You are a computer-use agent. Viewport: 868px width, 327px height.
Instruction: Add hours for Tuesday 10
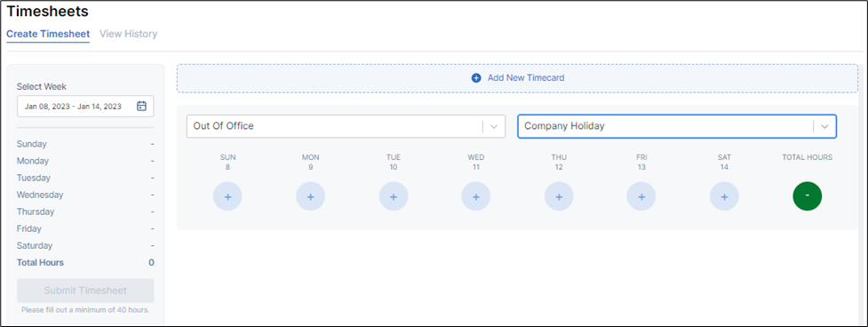tap(394, 195)
